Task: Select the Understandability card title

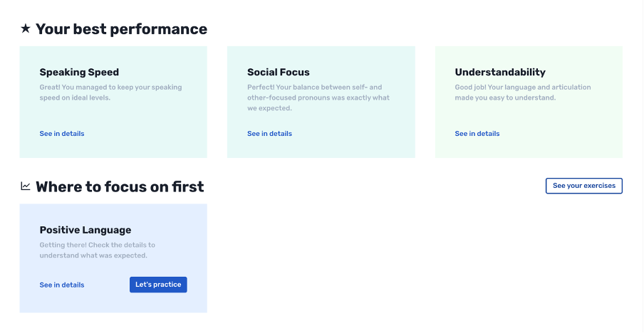Action: coord(500,72)
